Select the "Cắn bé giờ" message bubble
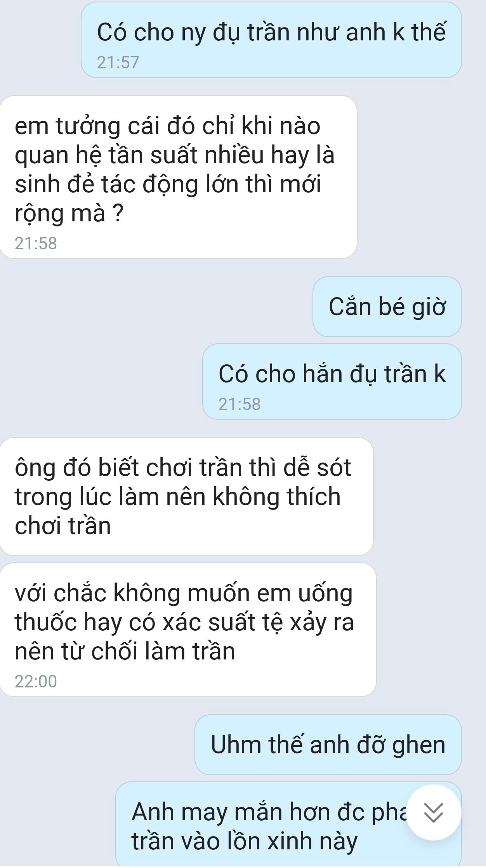 coord(387,306)
